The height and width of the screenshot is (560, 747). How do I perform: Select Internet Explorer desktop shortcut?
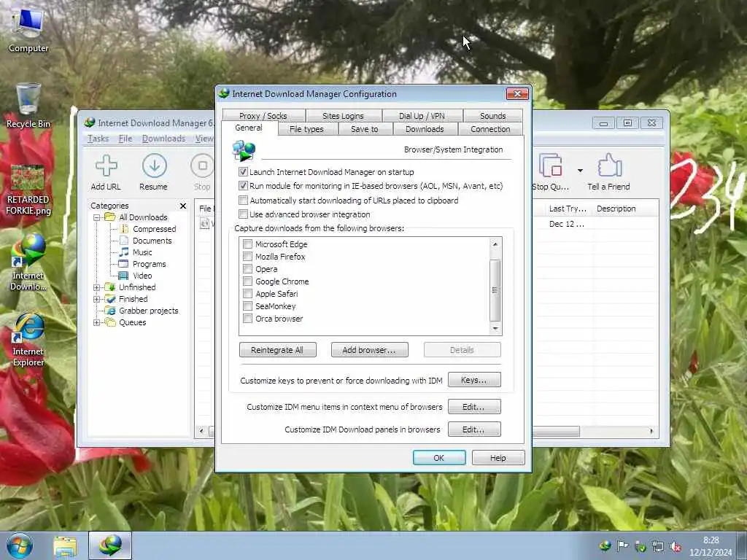[28, 340]
